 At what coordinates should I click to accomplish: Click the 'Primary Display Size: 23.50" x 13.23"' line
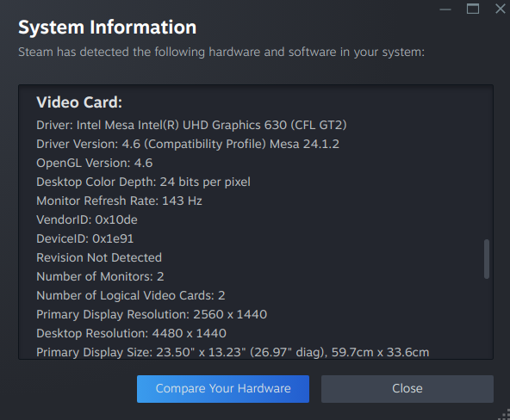click(x=233, y=352)
